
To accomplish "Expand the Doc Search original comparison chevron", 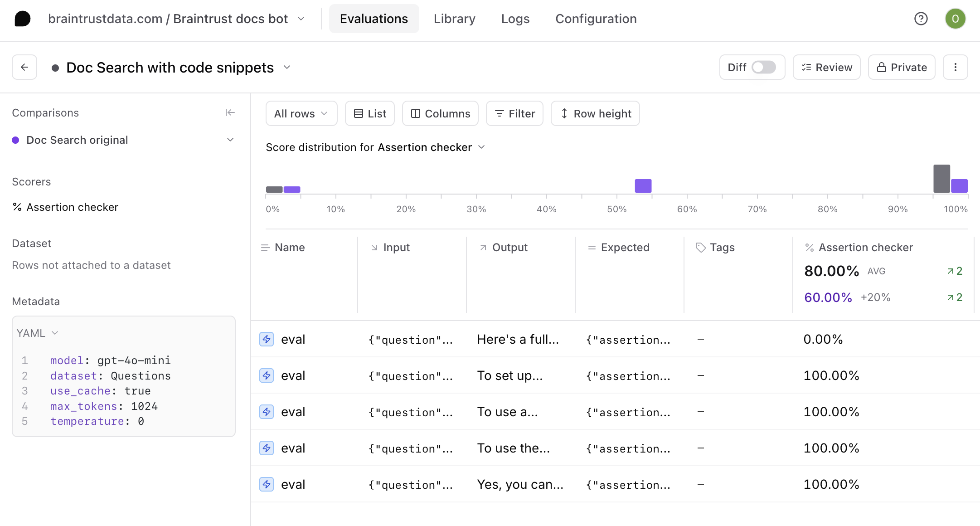I will [x=230, y=140].
